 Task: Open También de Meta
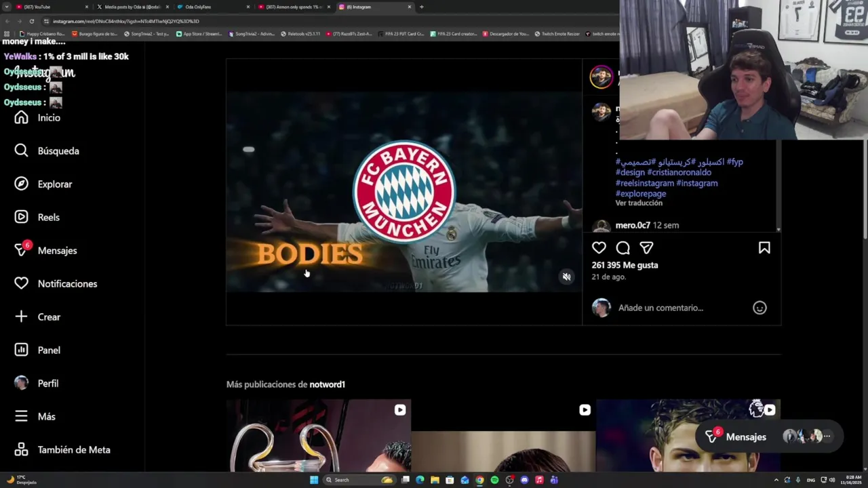(62, 450)
